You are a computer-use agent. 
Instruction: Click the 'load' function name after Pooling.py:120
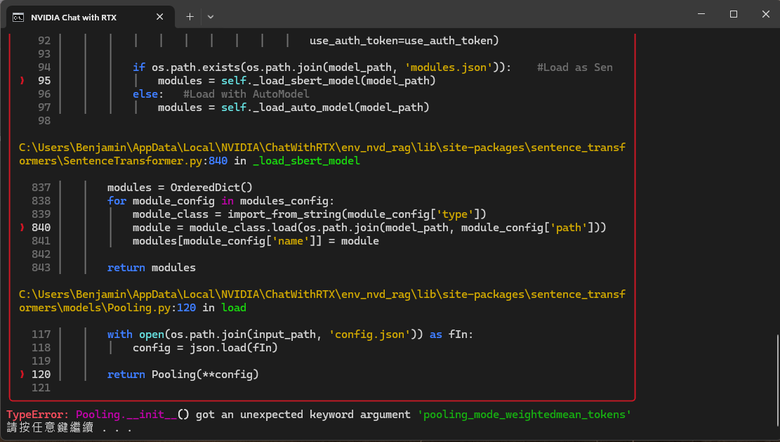234,307
